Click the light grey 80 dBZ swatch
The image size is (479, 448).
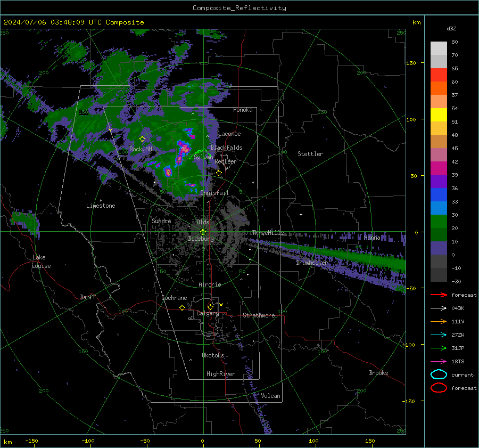[439, 48]
